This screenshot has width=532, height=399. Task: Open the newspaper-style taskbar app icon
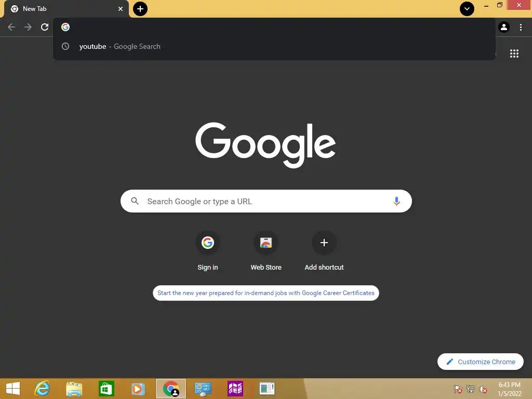pyautogui.click(x=267, y=389)
